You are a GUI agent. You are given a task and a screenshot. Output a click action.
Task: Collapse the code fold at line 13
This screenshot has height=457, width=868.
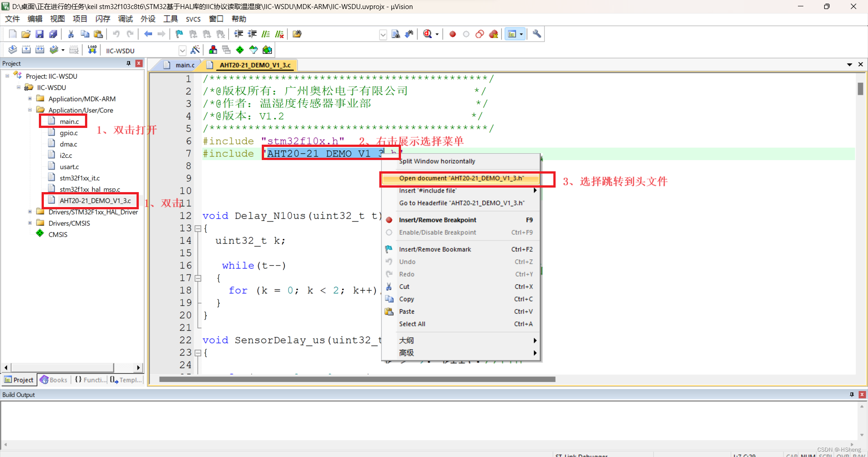coord(198,229)
